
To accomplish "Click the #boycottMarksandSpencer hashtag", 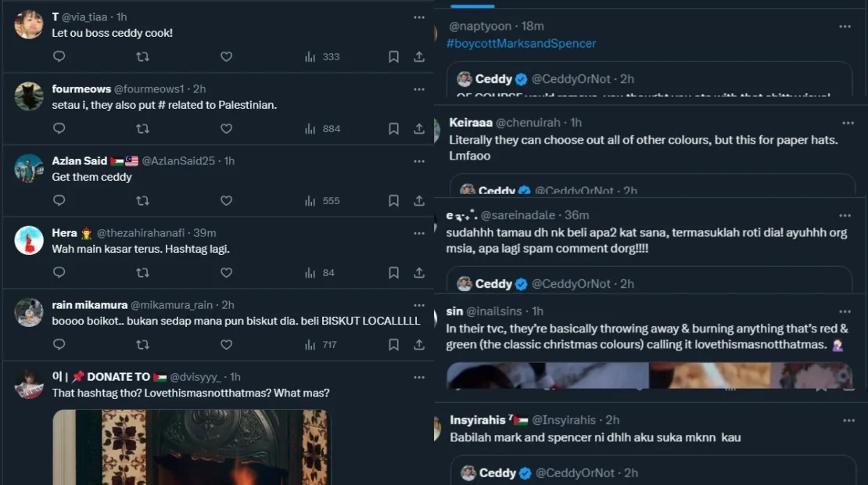I will pyautogui.click(x=521, y=44).
